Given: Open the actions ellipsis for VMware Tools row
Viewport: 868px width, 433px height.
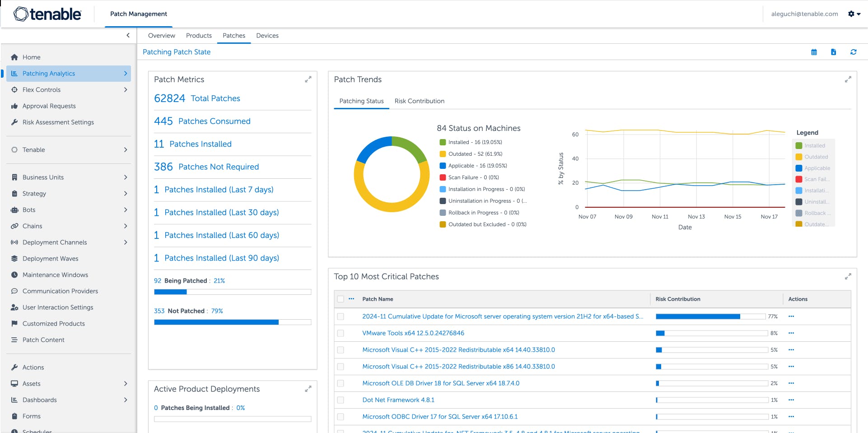Looking at the screenshot, I should (x=791, y=333).
